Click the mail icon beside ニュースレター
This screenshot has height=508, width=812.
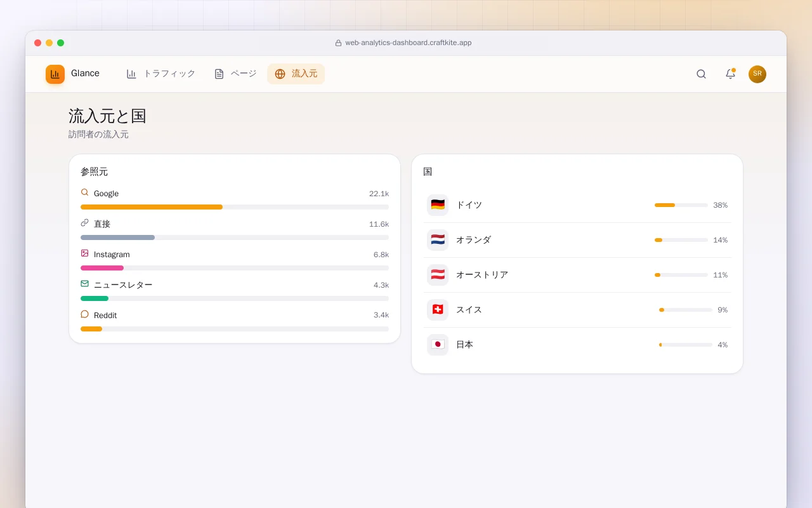pyautogui.click(x=84, y=284)
